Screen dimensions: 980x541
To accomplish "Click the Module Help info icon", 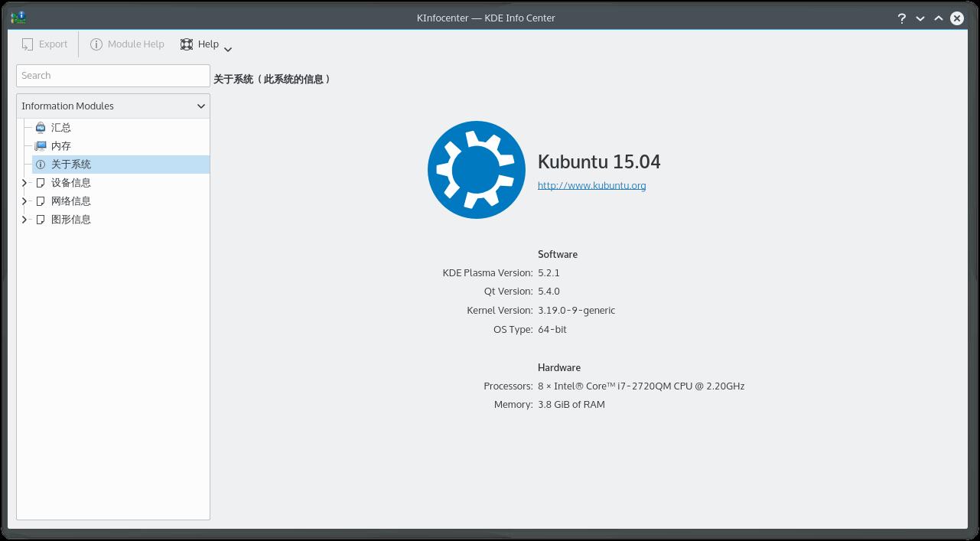I will coord(96,44).
